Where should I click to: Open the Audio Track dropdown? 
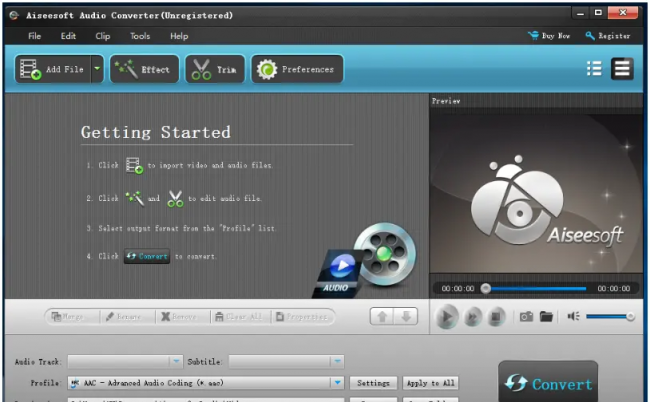pyautogui.click(x=125, y=361)
